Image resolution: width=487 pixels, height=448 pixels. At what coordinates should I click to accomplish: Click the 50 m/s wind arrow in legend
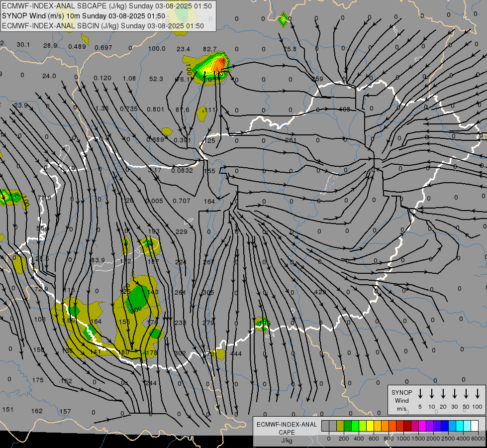(466, 394)
